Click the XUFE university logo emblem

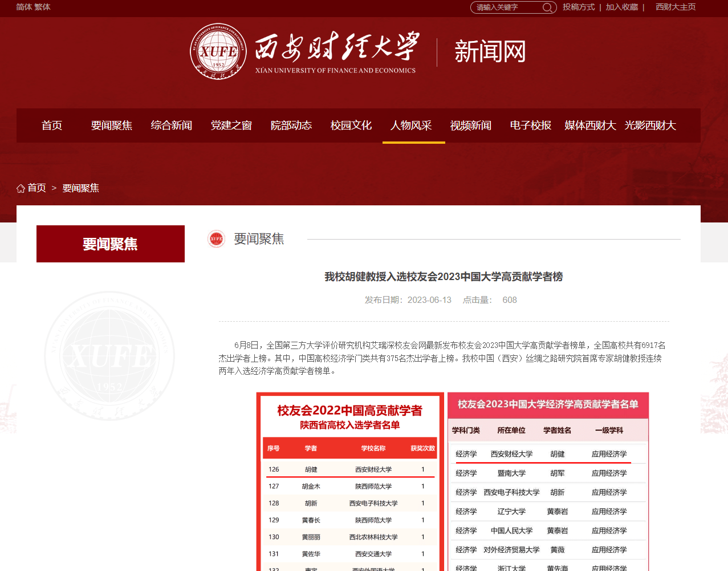click(x=218, y=51)
